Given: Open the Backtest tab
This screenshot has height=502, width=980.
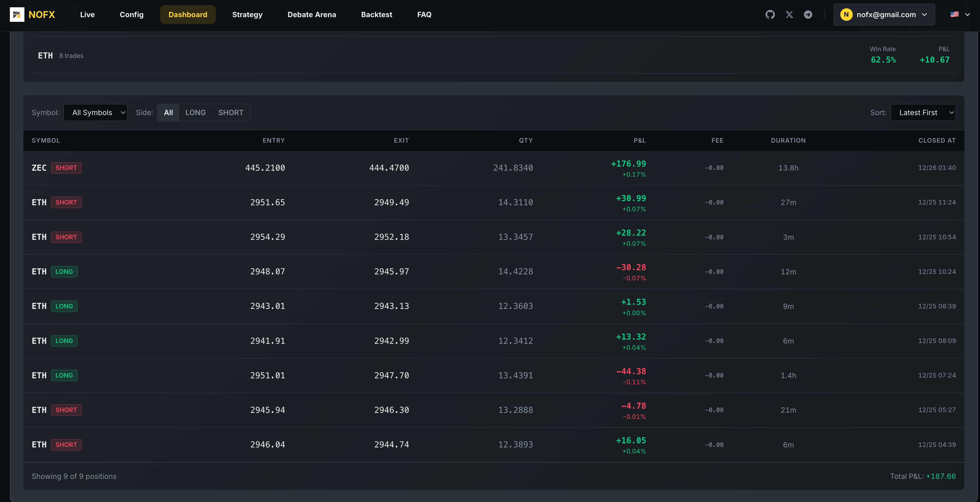Looking at the screenshot, I should tap(376, 15).
